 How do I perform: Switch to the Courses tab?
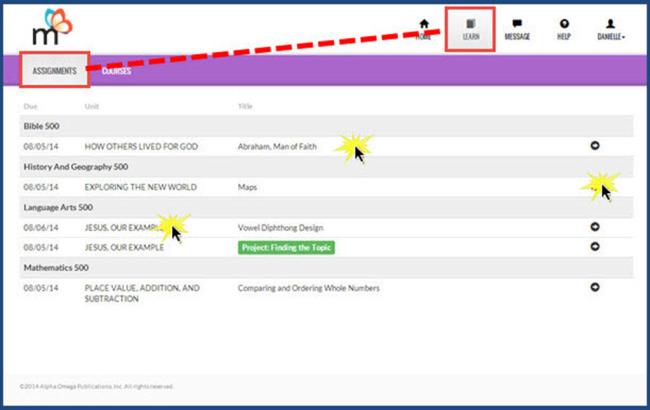click(116, 72)
